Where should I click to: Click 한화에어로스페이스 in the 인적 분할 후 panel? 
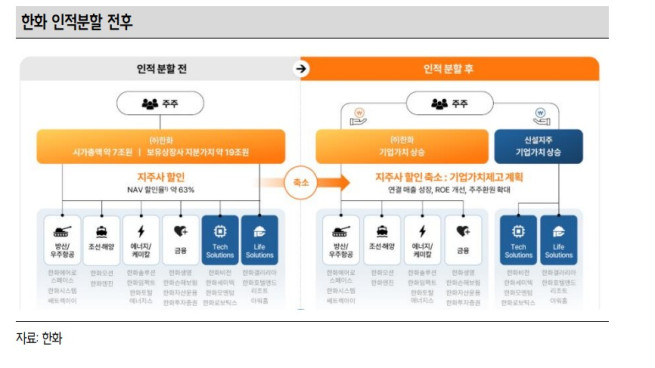[x=341, y=277]
